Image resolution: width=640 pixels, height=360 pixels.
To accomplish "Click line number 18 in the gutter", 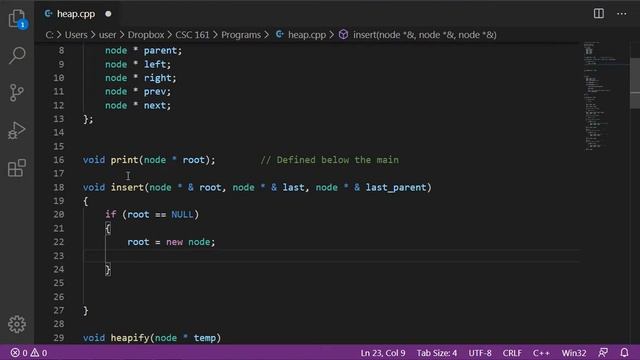I will click(x=59, y=187).
